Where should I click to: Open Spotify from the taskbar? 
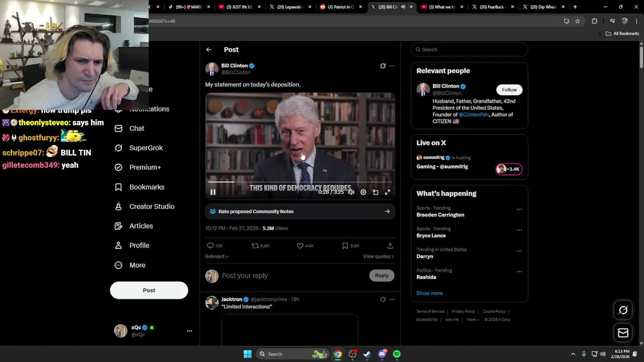coord(397,354)
